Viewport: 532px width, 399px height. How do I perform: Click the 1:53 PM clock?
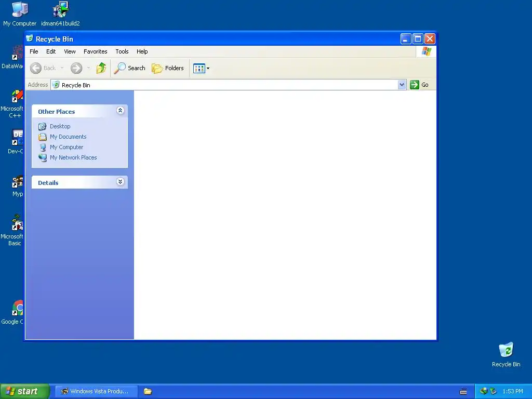[x=513, y=391]
